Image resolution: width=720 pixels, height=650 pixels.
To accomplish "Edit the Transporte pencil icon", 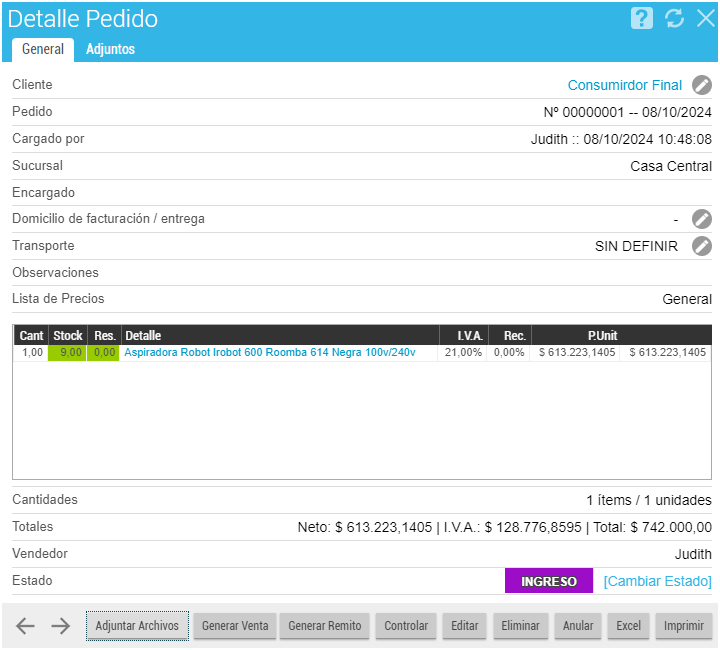I will coord(702,246).
